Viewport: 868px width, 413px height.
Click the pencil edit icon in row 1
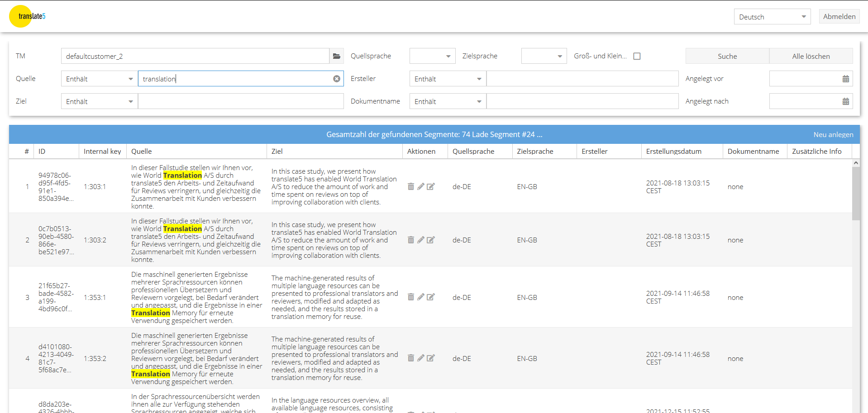click(420, 186)
